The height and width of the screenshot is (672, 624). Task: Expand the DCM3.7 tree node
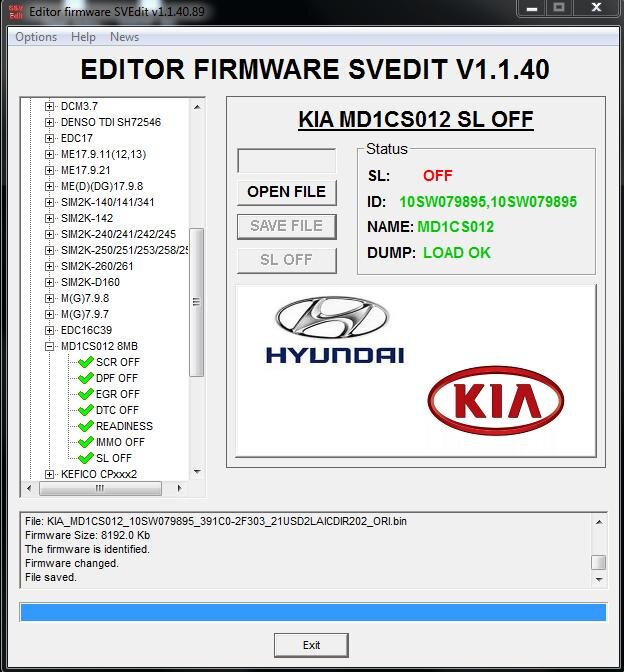[x=49, y=106]
